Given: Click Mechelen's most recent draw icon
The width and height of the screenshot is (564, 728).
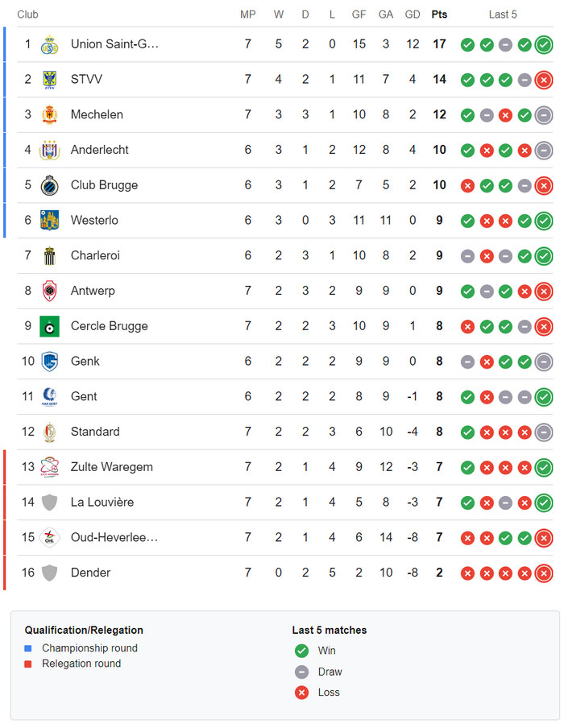Looking at the screenshot, I should click(544, 116).
